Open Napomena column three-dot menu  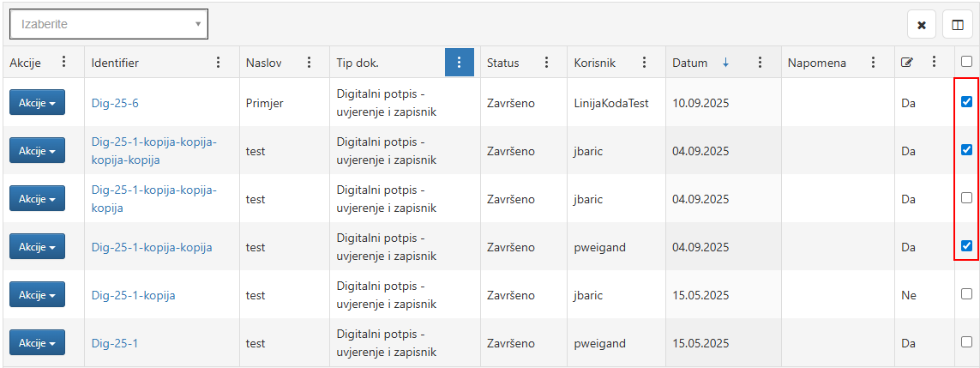point(873,63)
